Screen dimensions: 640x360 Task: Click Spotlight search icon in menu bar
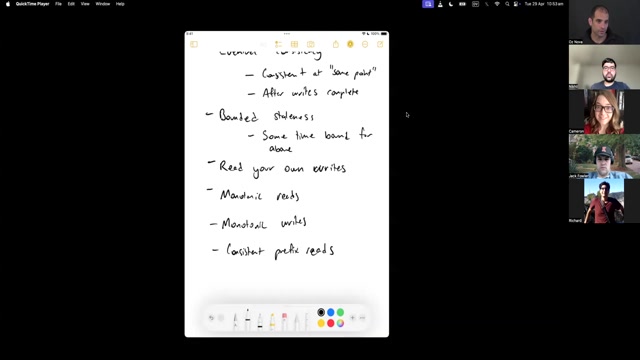tap(507, 4)
